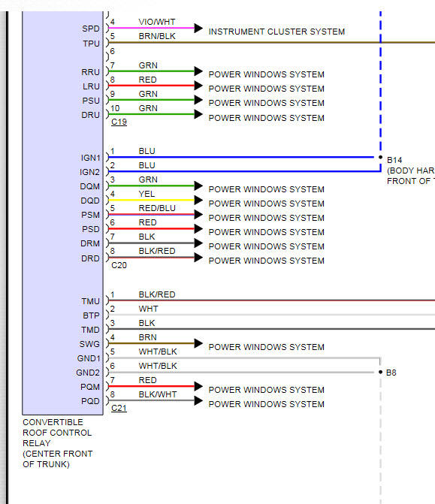Click the DRU pin label

(91, 115)
